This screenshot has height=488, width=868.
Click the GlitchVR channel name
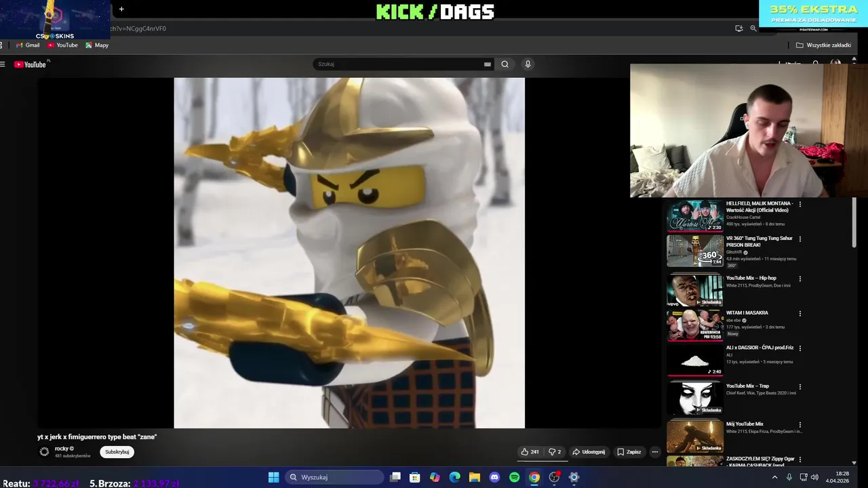click(734, 252)
